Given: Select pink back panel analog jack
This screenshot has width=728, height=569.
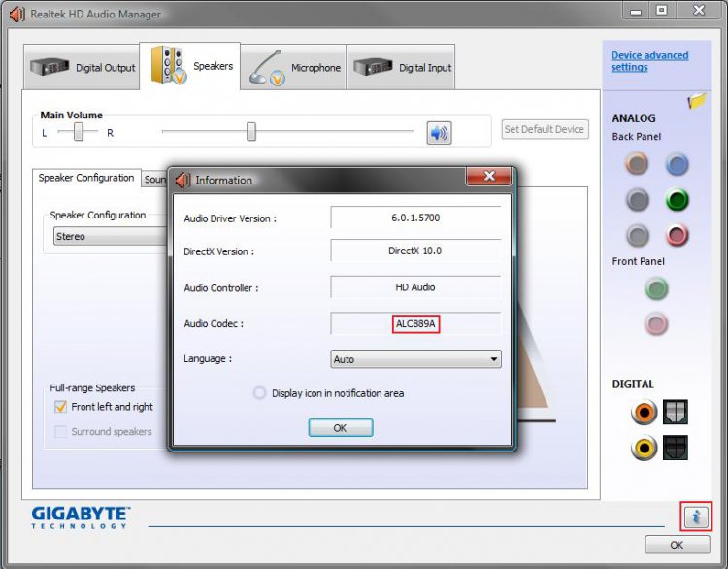Looking at the screenshot, I should click(x=677, y=236).
